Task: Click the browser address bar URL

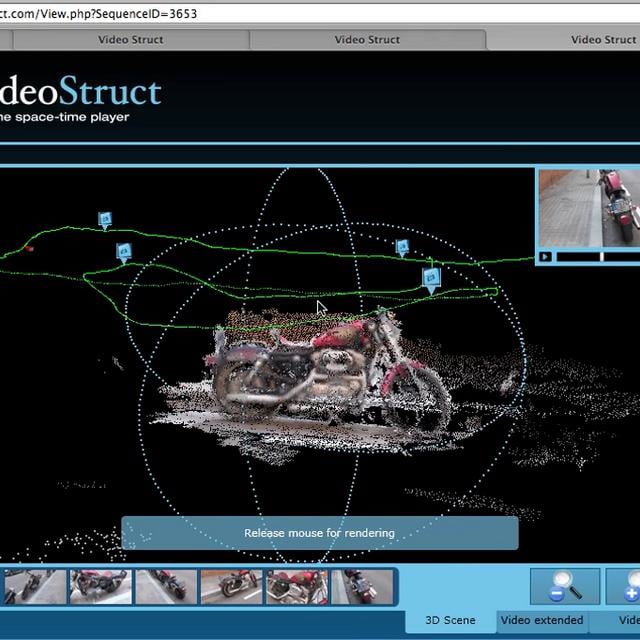Action: (98, 14)
